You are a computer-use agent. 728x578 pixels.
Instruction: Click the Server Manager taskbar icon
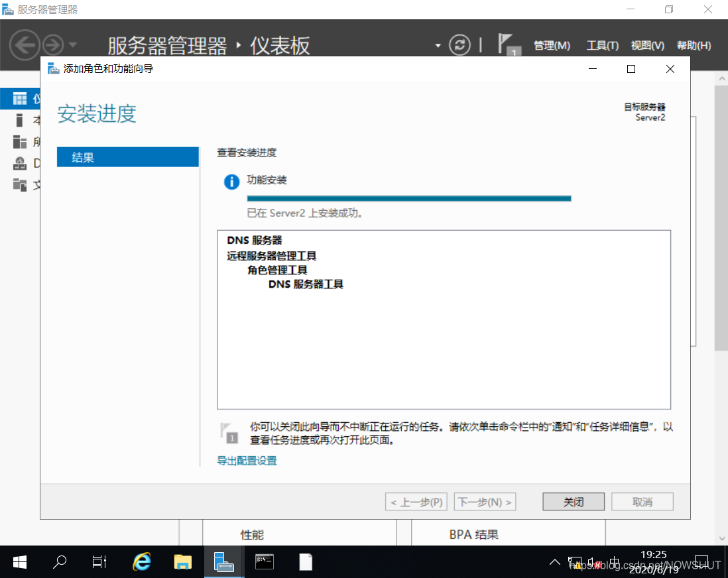tap(223, 562)
